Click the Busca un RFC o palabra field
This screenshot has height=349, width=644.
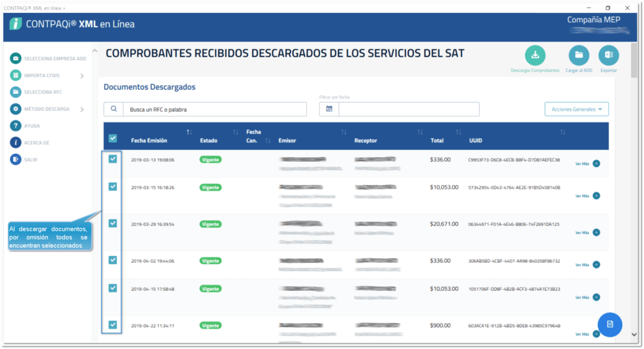215,109
